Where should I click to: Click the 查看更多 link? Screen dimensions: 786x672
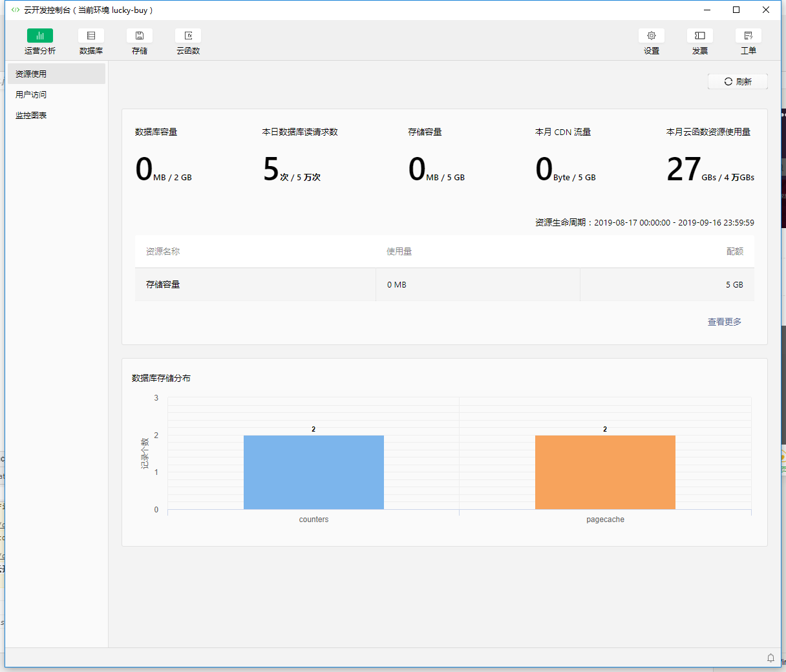725,322
